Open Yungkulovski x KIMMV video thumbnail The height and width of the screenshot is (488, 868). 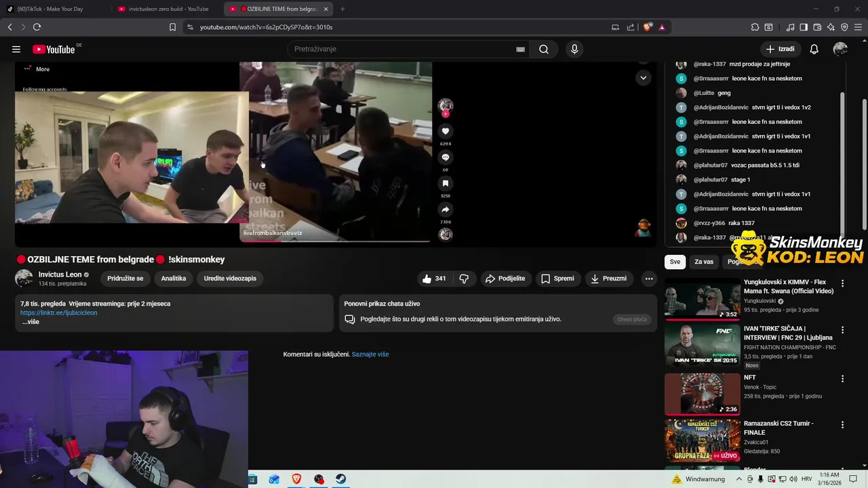pos(703,299)
